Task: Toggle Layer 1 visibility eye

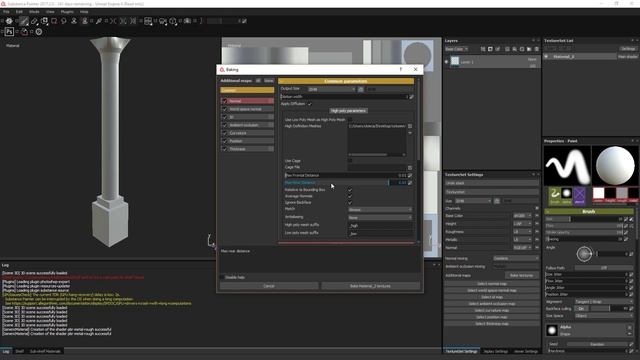Action: [x=447, y=62]
